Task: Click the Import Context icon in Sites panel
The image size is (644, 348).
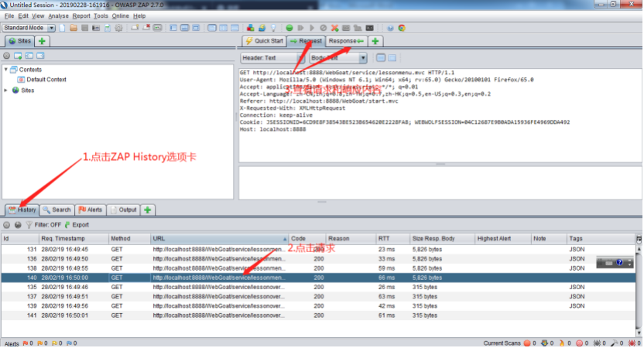Action: pyautogui.click(x=29, y=56)
